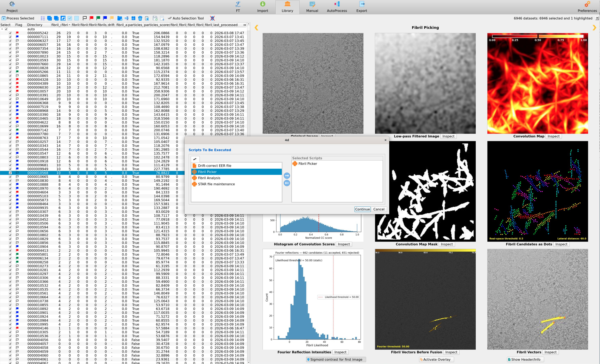
Task: Toggle the checkbox for row 0000010023
Action: pyautogui.click(x=10, y=56)
